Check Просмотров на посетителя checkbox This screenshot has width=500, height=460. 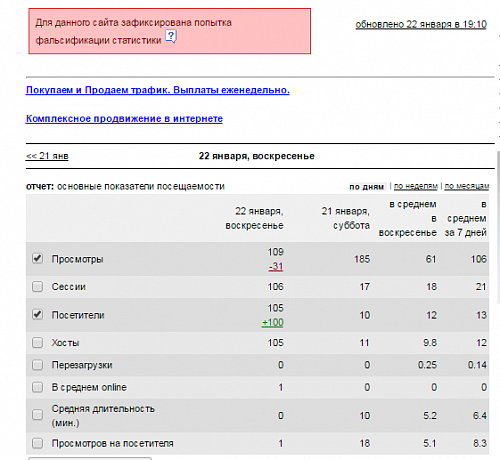(x=37, y=443)
